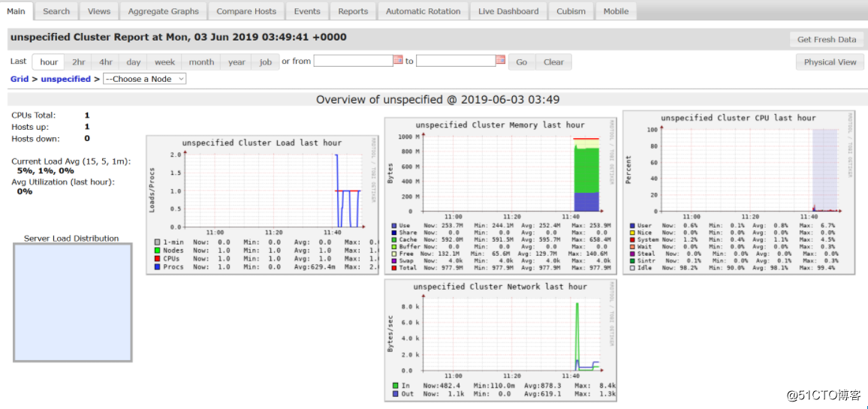Click the Go button
868x409 pixels.
coord(521,62)
